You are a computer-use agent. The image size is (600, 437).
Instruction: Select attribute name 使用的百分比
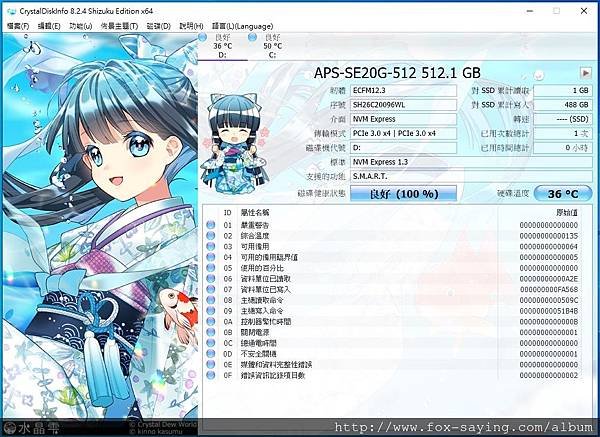click(262, 268)
